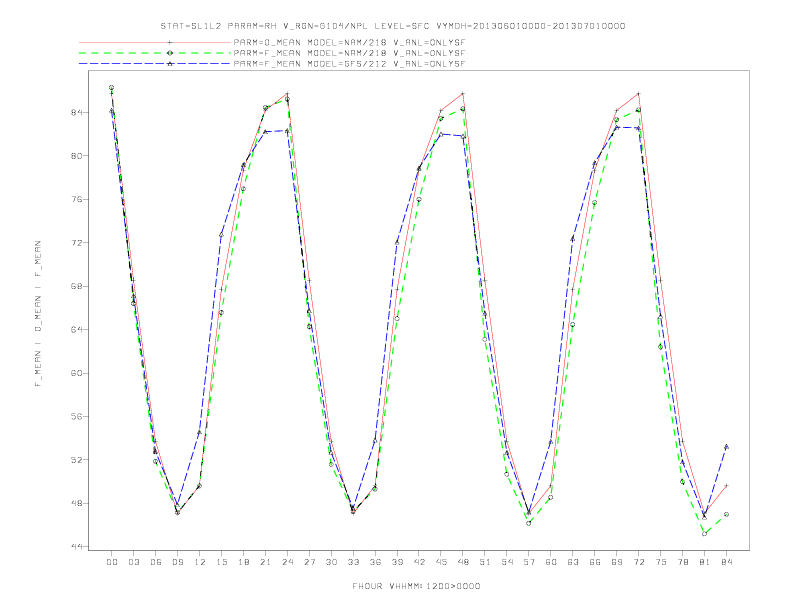
Task: Click x-axis hour label 00
Action: (112, 562)
